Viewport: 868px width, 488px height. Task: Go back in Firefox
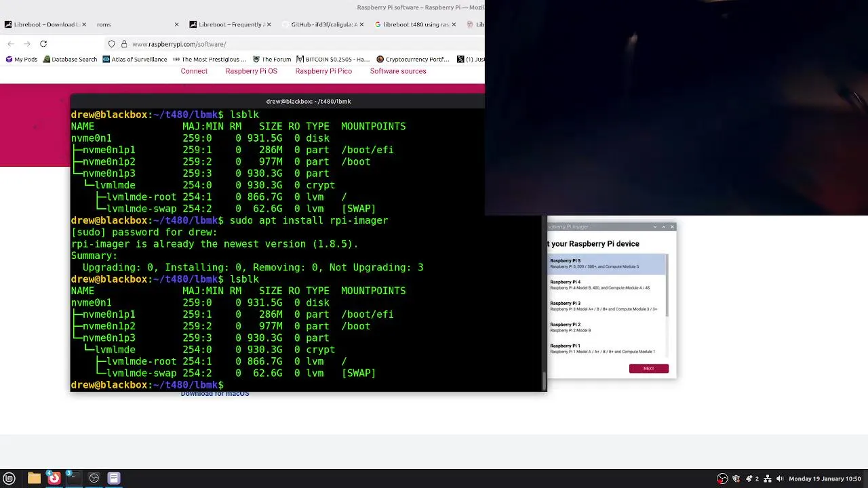click(11, 44)
